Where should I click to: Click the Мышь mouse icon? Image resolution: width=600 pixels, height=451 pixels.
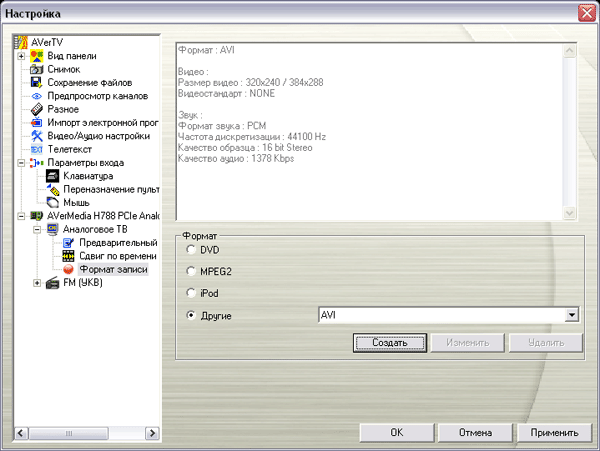(52, 202)
